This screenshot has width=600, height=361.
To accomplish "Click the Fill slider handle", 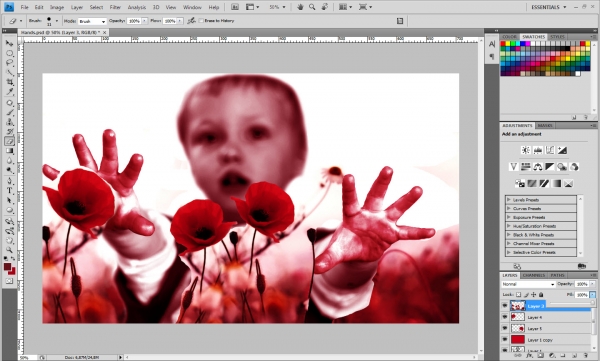I will [x=592, y=302].
